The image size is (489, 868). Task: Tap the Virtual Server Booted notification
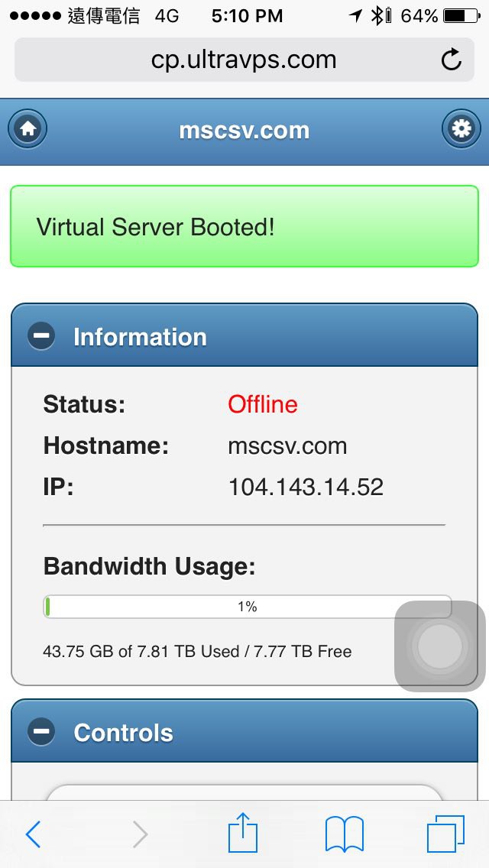[244, 227]
